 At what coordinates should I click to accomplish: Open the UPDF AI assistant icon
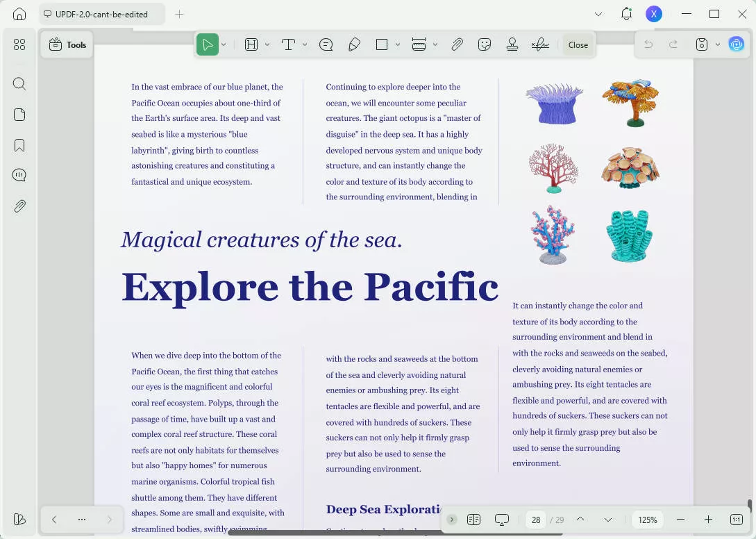(737, 44)
